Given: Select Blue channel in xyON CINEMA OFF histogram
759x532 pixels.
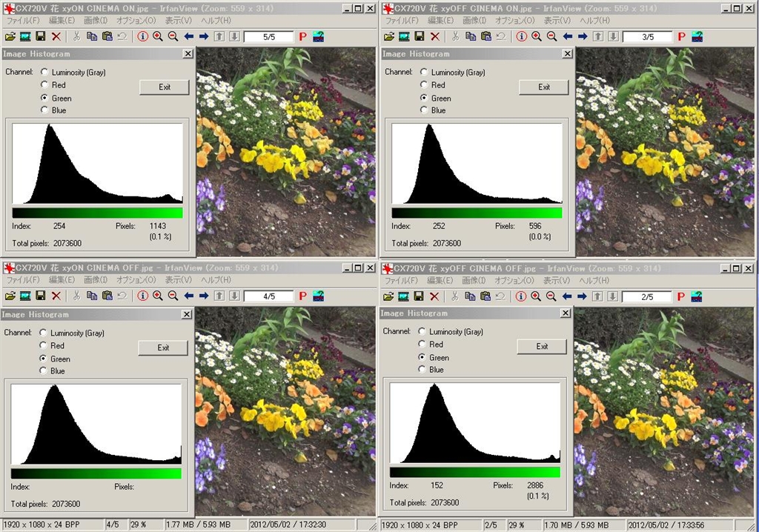Looking at the screenshot, I should pos(43,370).
